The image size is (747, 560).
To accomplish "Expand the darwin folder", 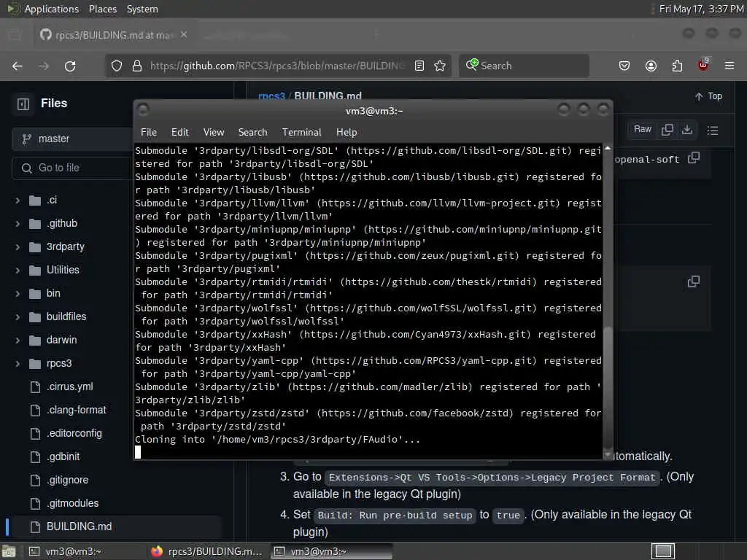I will click(18, 341).
